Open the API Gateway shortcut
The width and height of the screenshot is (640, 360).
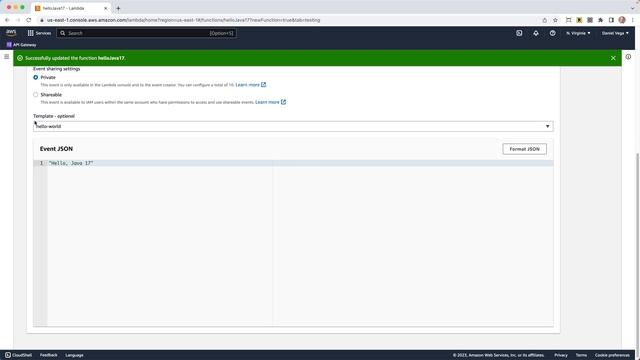(22, 44)
